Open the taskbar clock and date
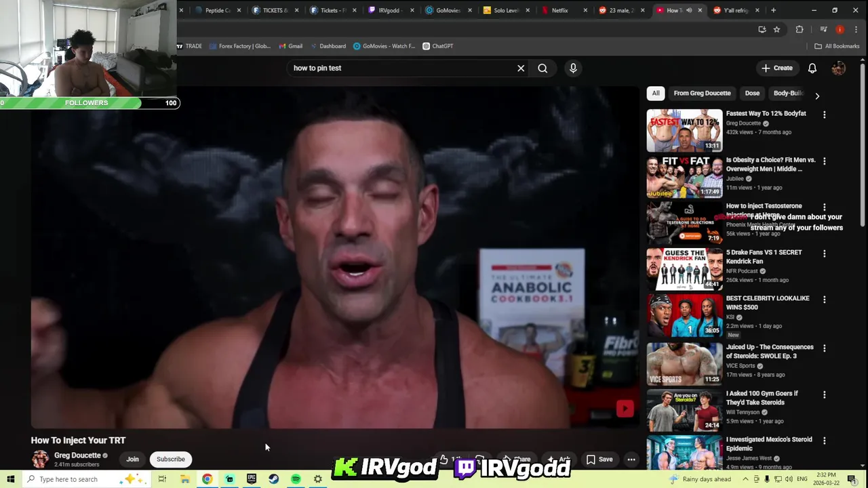 [x=826, y=479]
